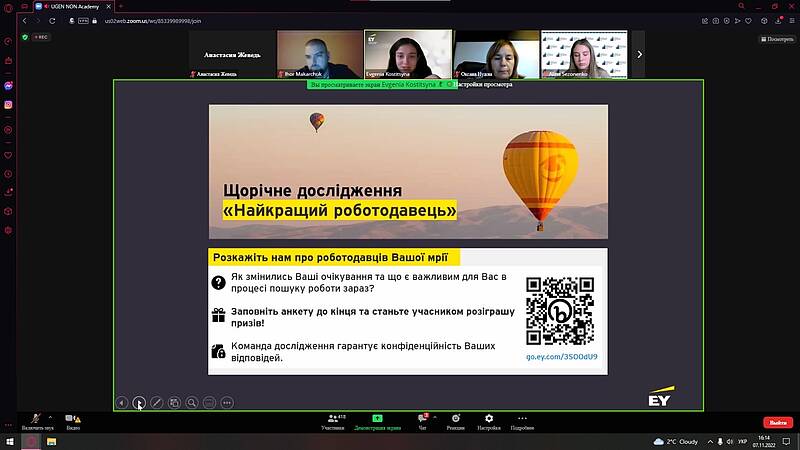This screenshot has width=800, height=450.
Task: Open the Настройки просмотра view options dropdown
Action: (x=484, y=85)
